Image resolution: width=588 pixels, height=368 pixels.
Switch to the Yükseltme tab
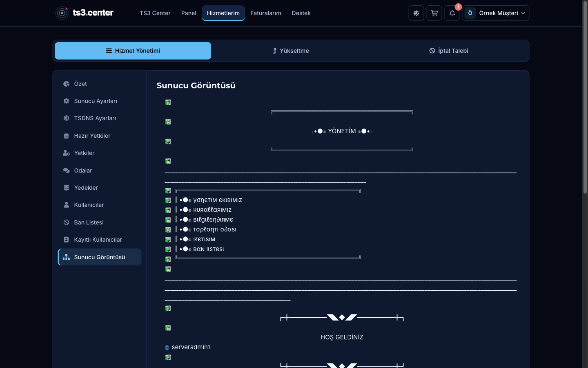[291, 51]
